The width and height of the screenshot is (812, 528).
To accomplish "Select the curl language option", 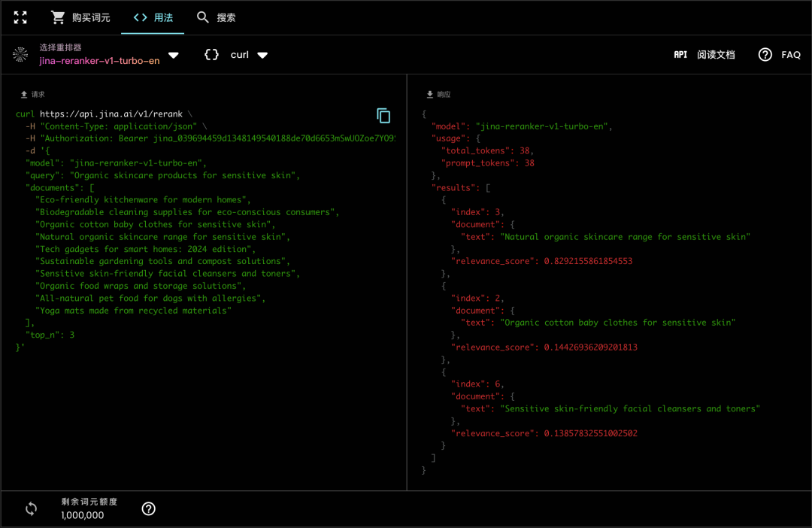I will [x=240, y=55].
